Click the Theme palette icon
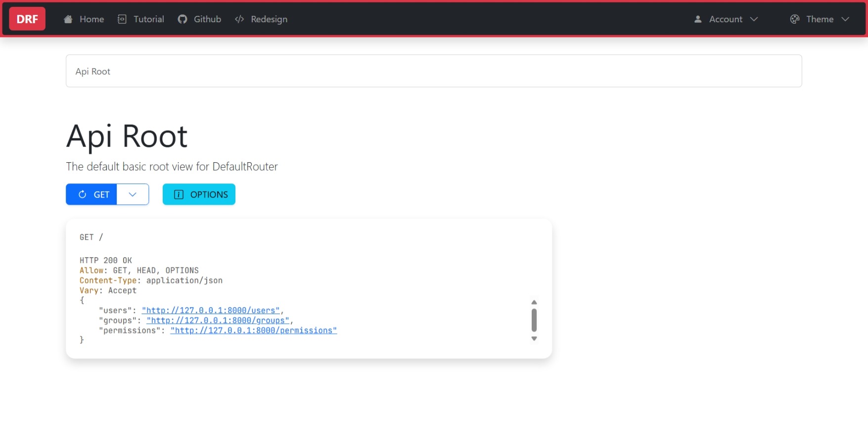This screenshot has width=868, height=446. coord(795,19)
